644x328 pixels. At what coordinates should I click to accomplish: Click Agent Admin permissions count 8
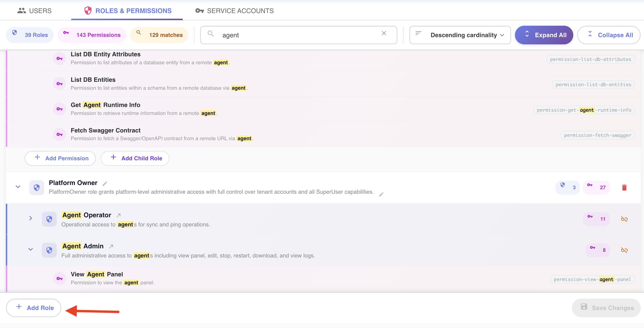pos(598,250)
